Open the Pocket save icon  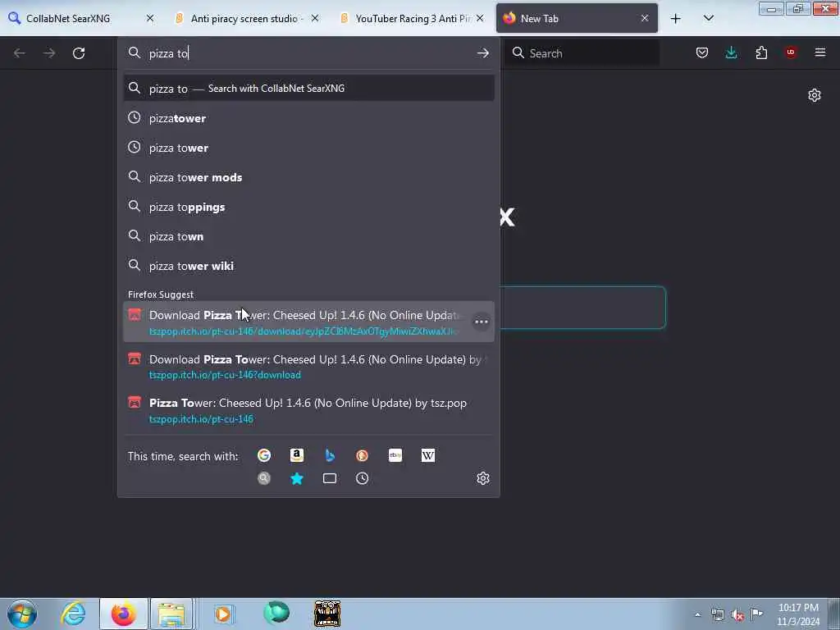point(702,52)
